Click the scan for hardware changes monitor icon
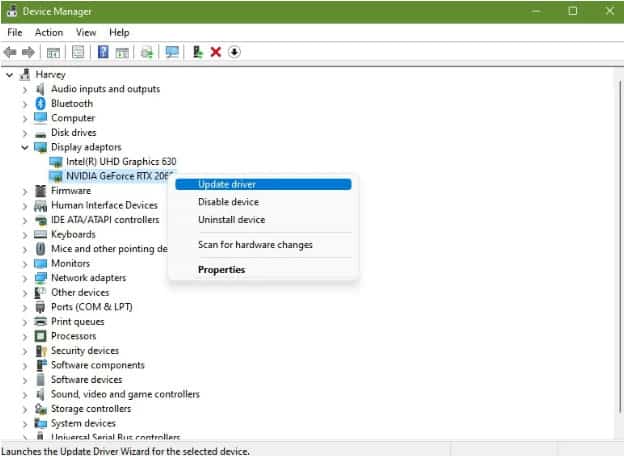The height and width of the screenshot is (456, 624). coord(172,52)
